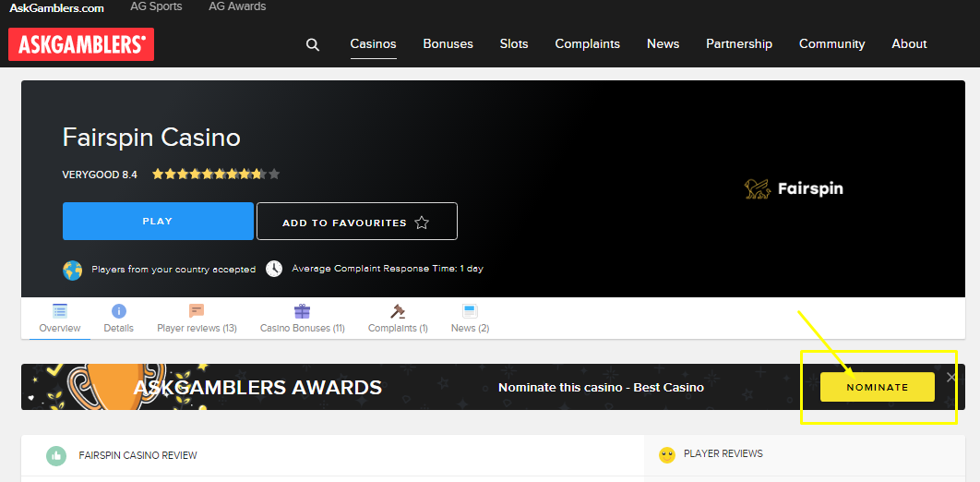This screenshot has height=482, width=980.
Task: Click 'Average Complaint Response Time: 1 day' text
Action: pos(388,269)
